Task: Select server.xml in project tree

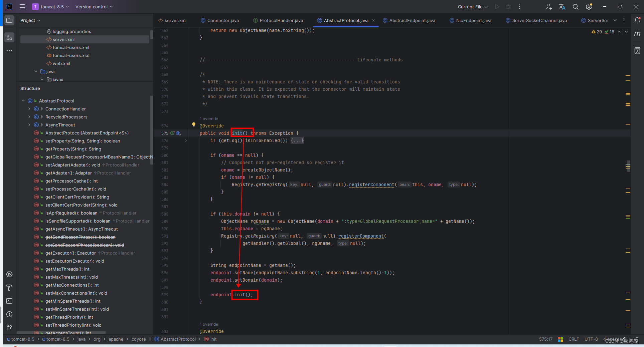Action: click(x=85, y=39)
